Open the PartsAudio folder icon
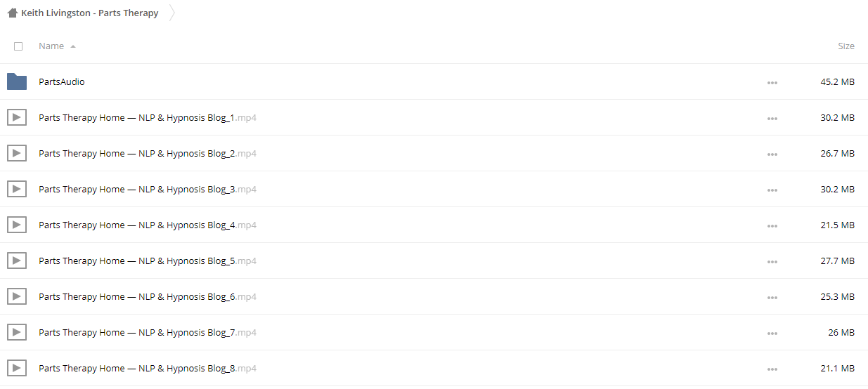Viewport: 868px width, 389px height. [17, 81]
